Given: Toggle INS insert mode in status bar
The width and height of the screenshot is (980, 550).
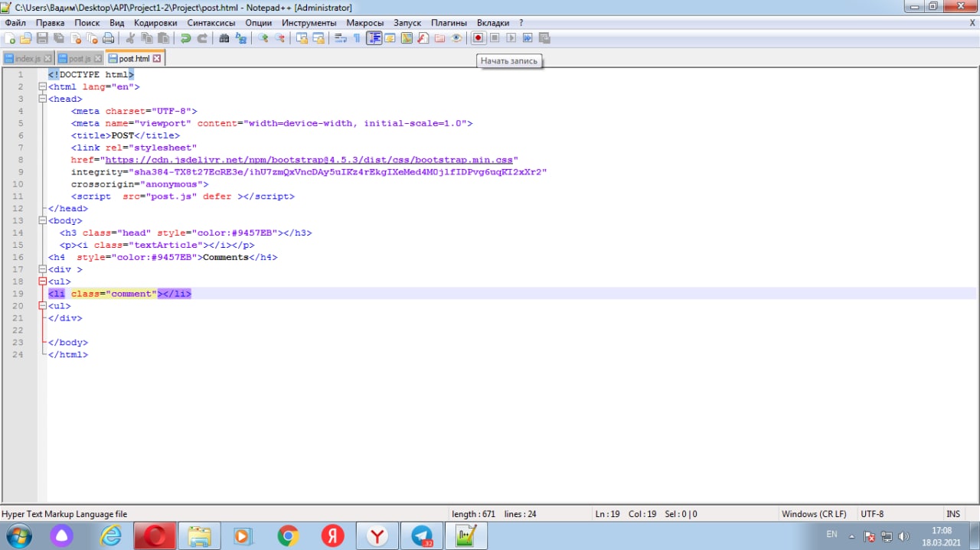Looking at the screenshot, I should point(953,514).
